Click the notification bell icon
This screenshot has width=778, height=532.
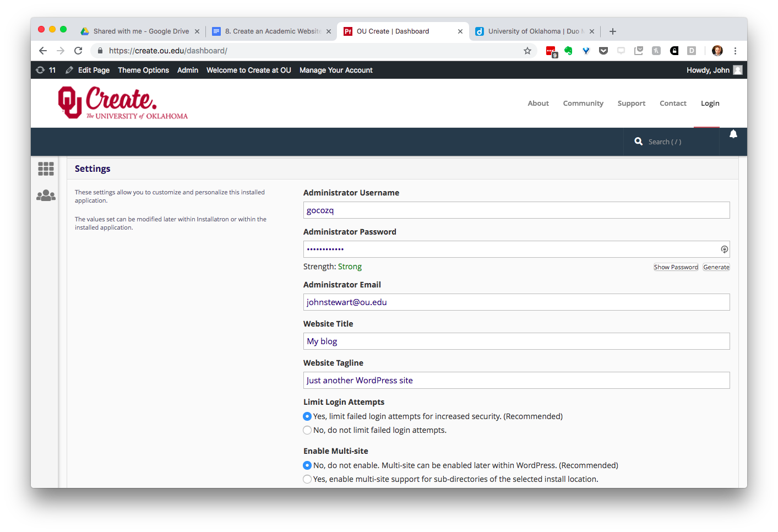click(x=733, y=134)
